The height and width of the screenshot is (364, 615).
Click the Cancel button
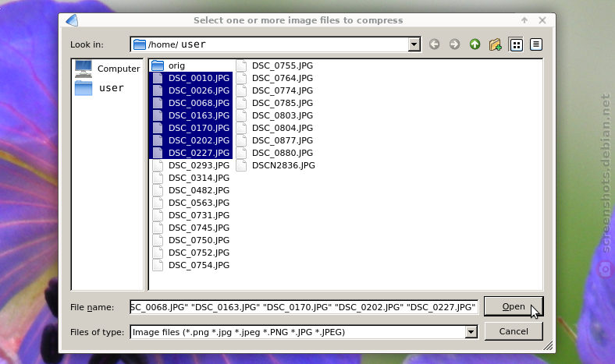click(x=514, y=331)
